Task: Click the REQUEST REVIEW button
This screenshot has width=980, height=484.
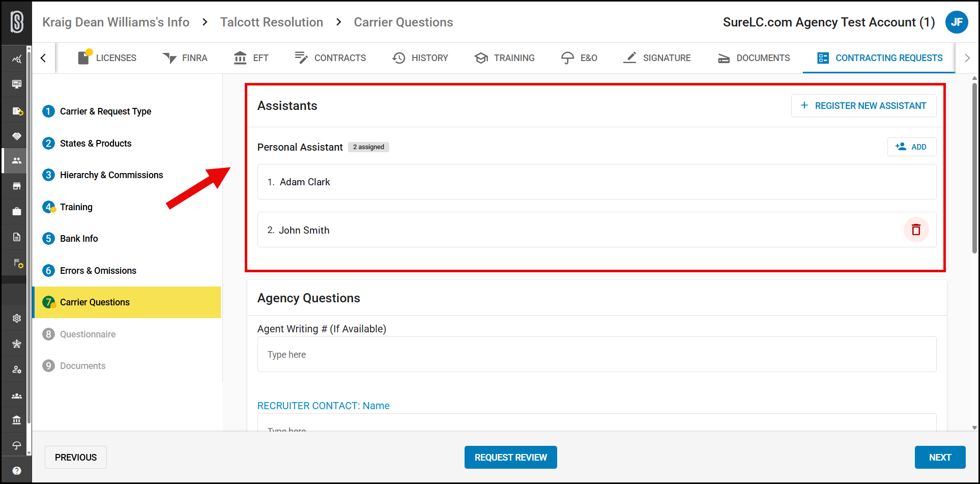Action: [x=510, y=458]
